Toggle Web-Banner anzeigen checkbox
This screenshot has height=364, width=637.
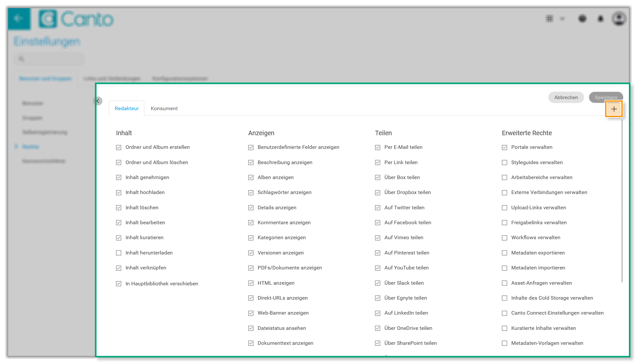tap(251, 313)
